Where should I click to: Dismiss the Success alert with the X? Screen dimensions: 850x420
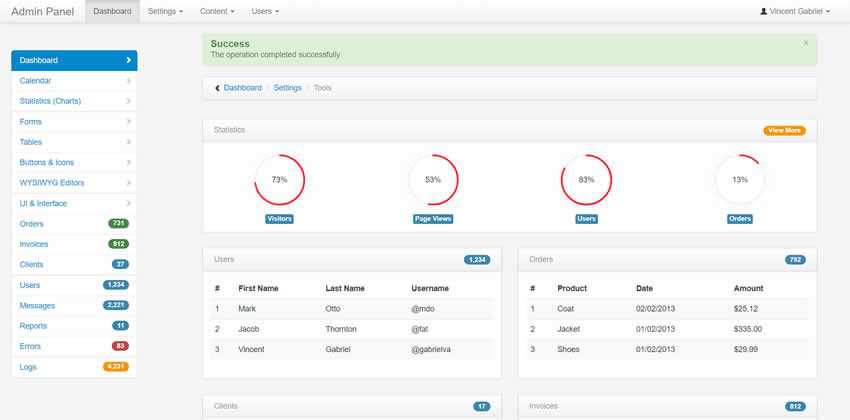[806, 43]
